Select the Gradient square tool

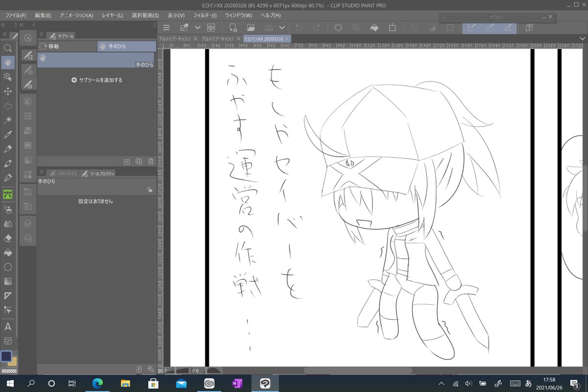tap(8, 281)
